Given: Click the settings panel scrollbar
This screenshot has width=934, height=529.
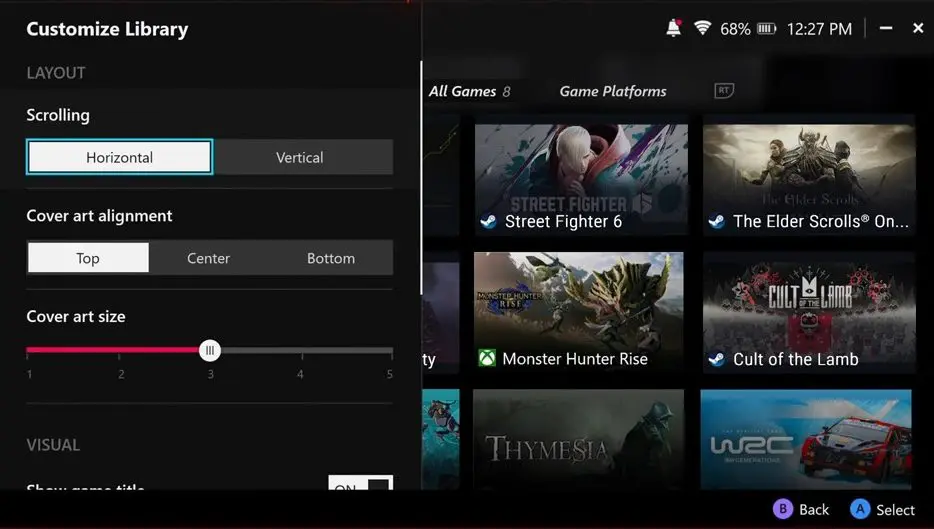Looking at the screenshot, I should (x=421, y=178).
